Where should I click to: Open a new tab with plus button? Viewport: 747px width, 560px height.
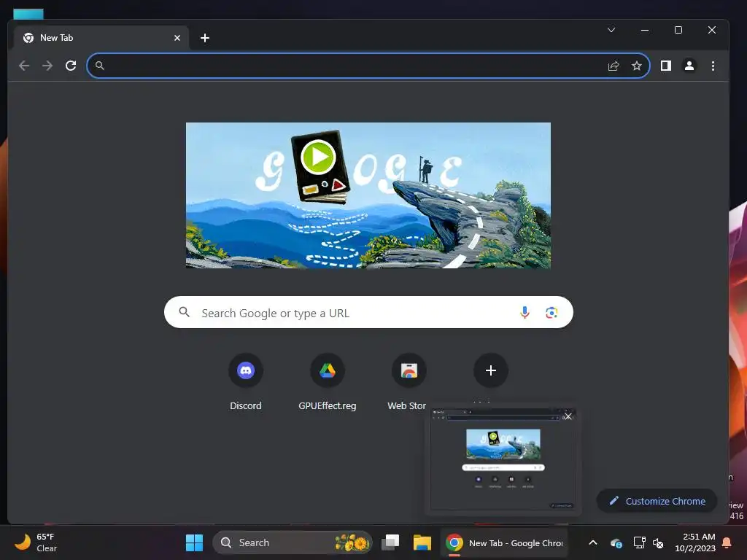pos(205,38)
